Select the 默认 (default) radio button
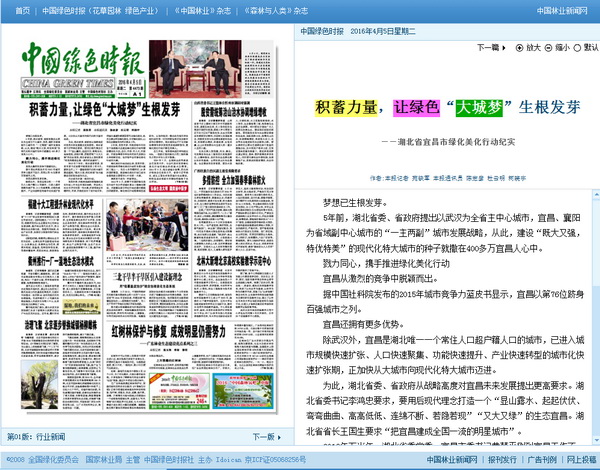Image resolution: width=600 pixels, height=470 pixels. click(576, 47)
